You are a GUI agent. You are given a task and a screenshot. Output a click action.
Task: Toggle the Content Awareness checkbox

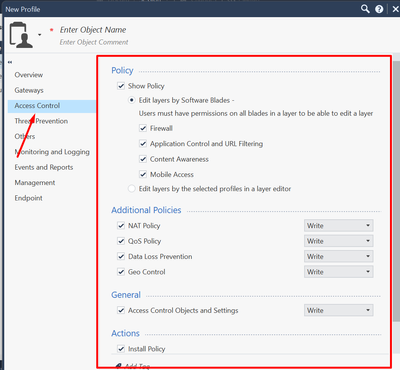click(143, 159)
